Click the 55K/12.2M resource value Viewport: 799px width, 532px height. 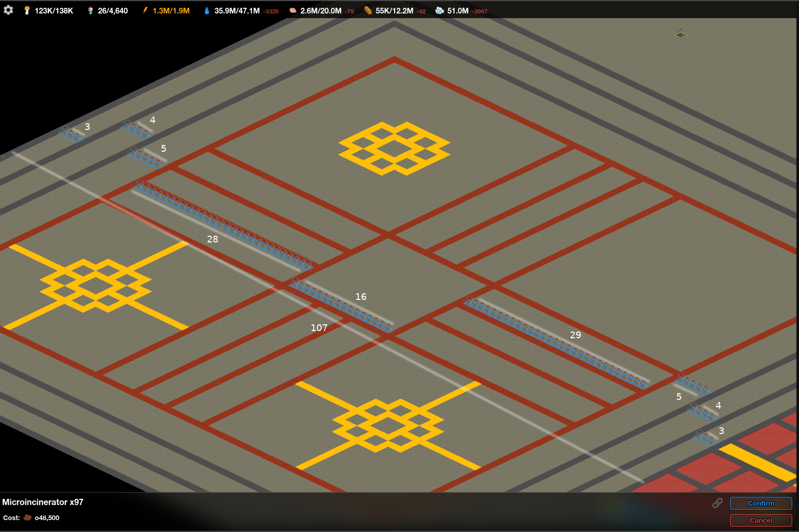395,11
